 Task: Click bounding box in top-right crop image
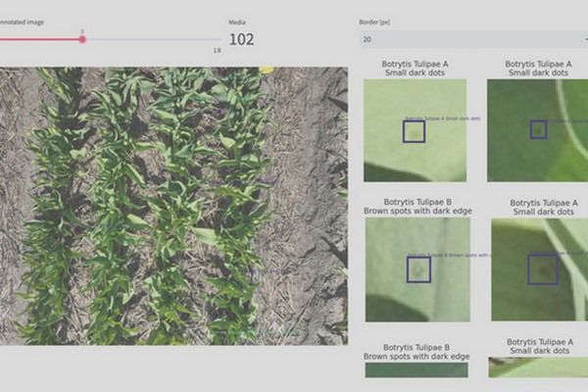click(x=538, y=129)
